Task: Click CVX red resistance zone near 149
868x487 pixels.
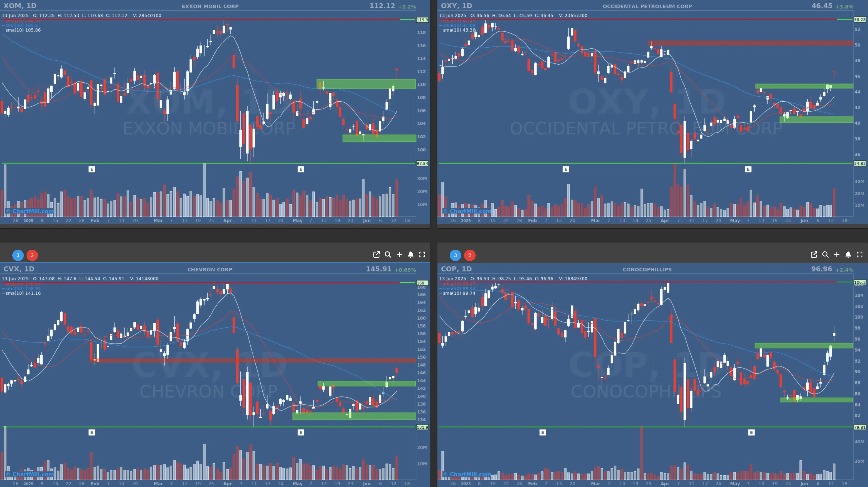Action: click(x=253, y=361)
